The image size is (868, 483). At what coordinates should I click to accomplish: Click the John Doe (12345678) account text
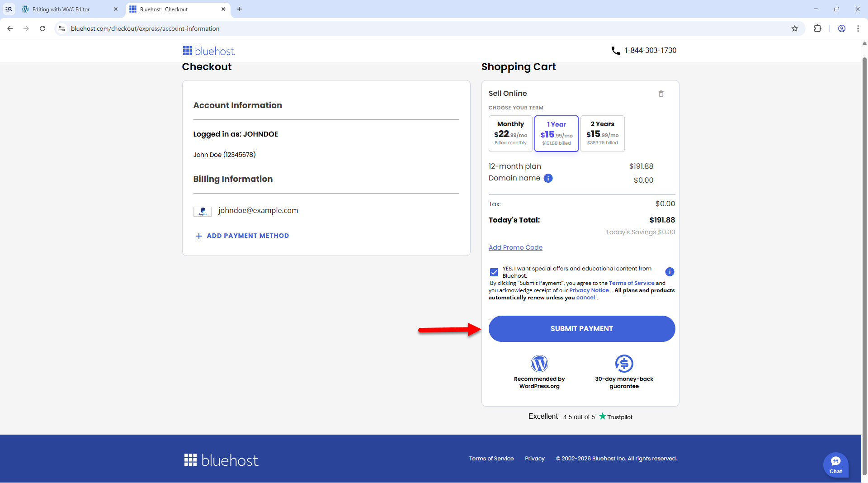click(x=225, y=155)
